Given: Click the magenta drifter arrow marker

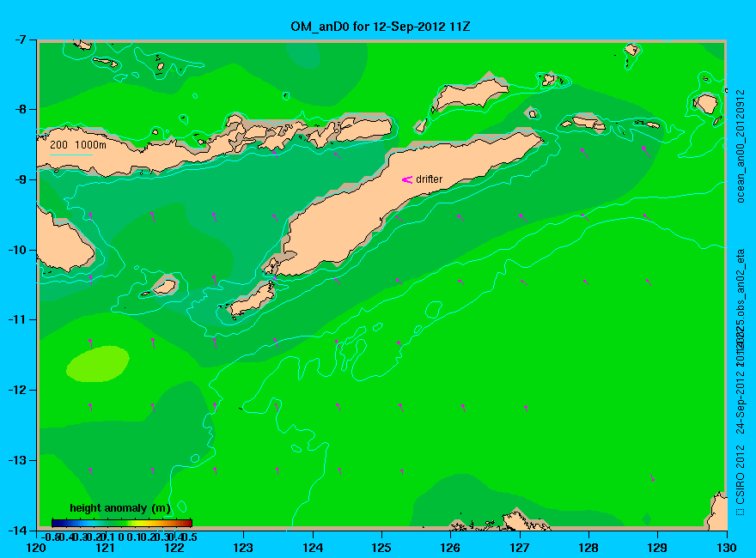Looking at the screenshot, I should pos(407,179).
